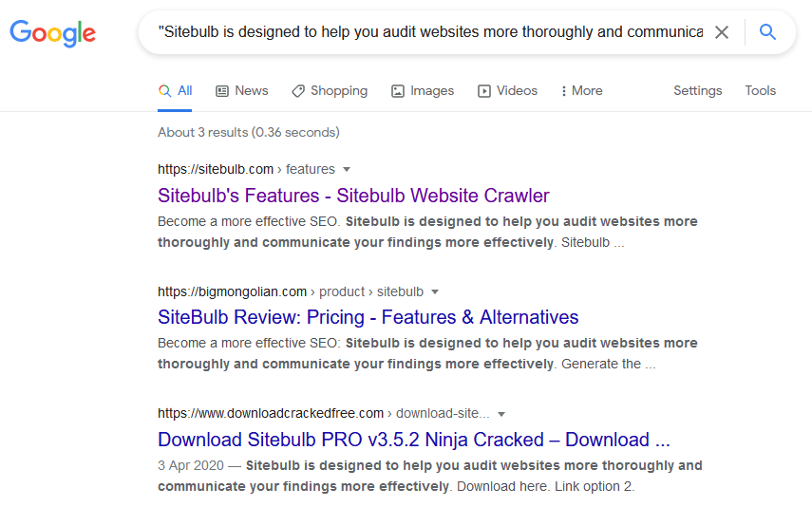Image resolution: width=812 pixels, height=507 pixels.
Task: Open Download Sitebulb PRO v3.5.2 Ninja Cracked link
Action: [414, 440]
